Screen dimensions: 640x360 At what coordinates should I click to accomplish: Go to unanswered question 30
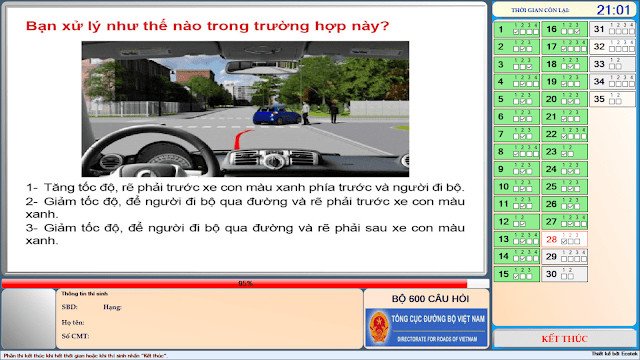coord(564,274)
